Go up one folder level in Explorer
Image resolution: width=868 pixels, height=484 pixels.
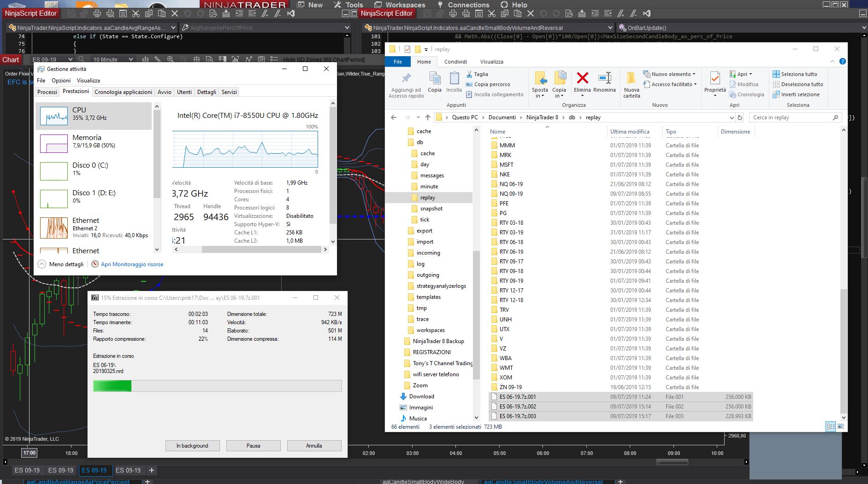[428, 117]
